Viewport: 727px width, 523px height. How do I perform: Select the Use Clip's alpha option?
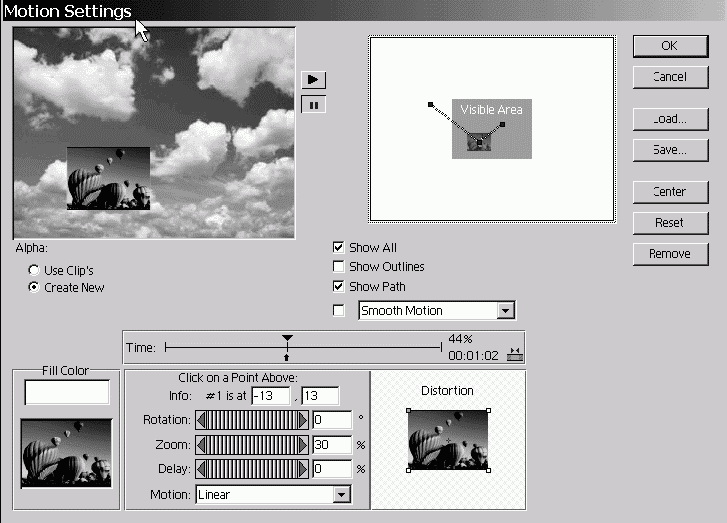35,270
